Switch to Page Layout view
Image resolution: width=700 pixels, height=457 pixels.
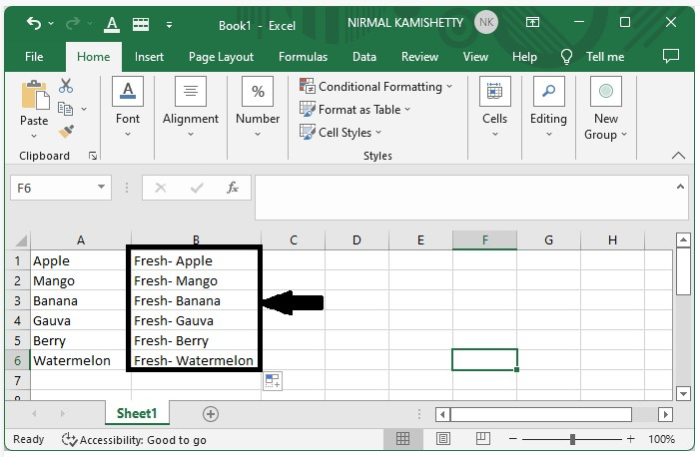(x=443, y=439)
